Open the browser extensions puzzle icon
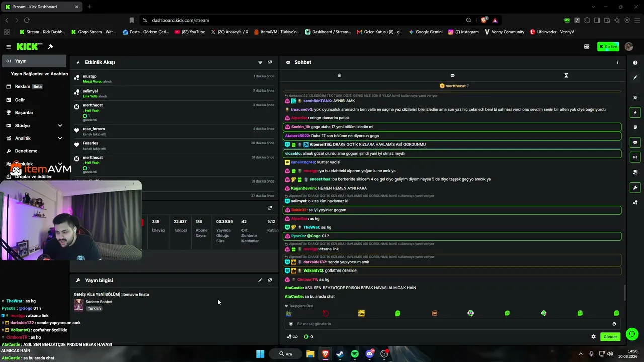Viewport: 644px width, 362px height. point(587,20)
